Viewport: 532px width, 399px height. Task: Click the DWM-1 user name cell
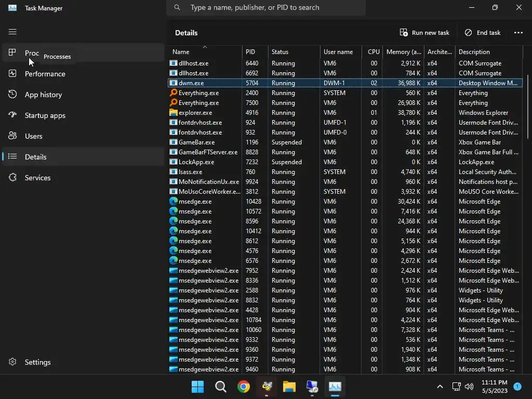(x=334, y=83)
